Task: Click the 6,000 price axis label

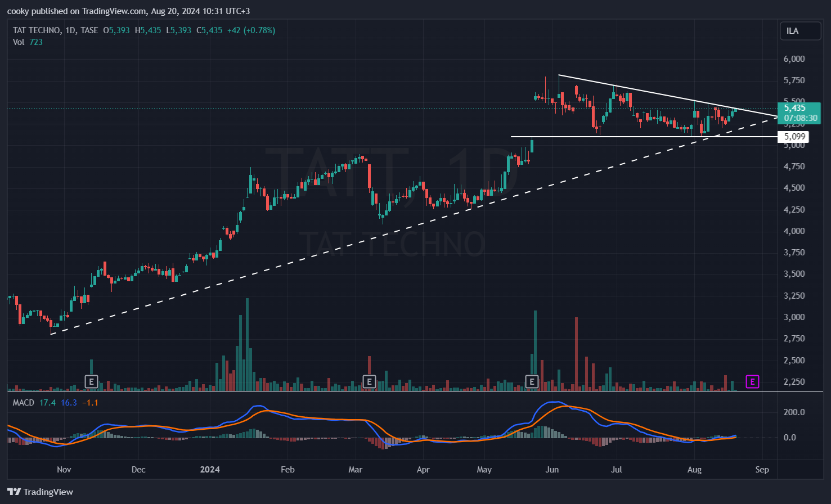Action: coord(794,59)
